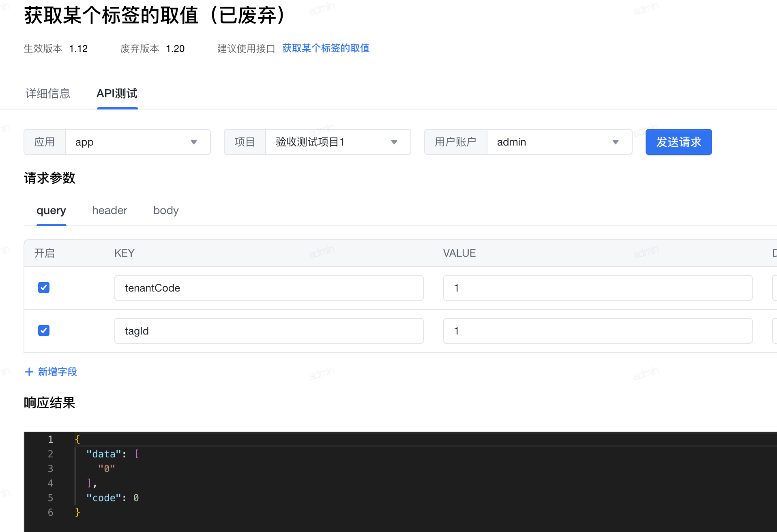Click the 验收测试项目1 dropdown arrow icon

[394, 142]
